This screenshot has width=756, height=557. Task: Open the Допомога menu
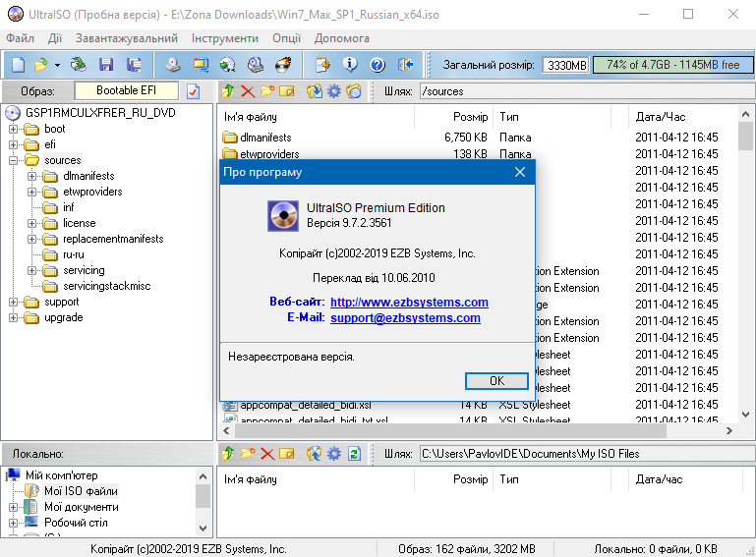pyautogui.click(x=342, y=38)
